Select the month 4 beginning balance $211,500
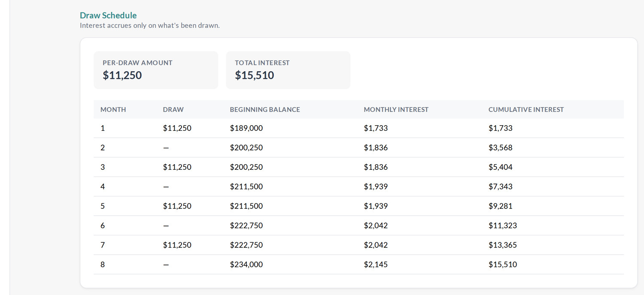This screenshot has height=295, width=644. tap(246, 187)
